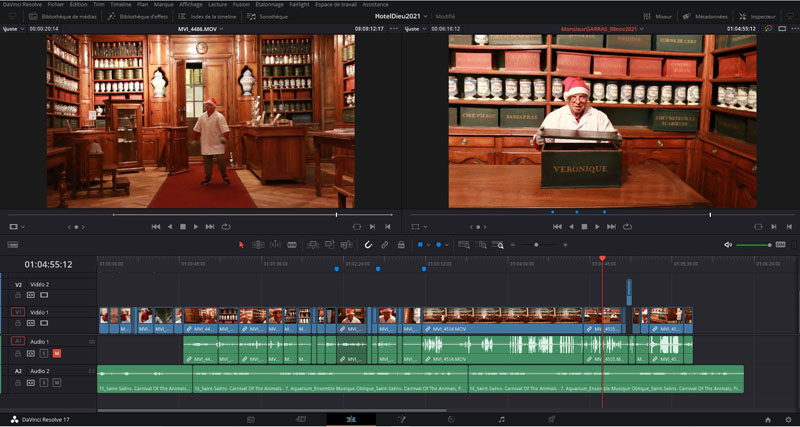Toggle the position lock padlock icon
This screenshot has width=800, height=427.
click(401, 245)
